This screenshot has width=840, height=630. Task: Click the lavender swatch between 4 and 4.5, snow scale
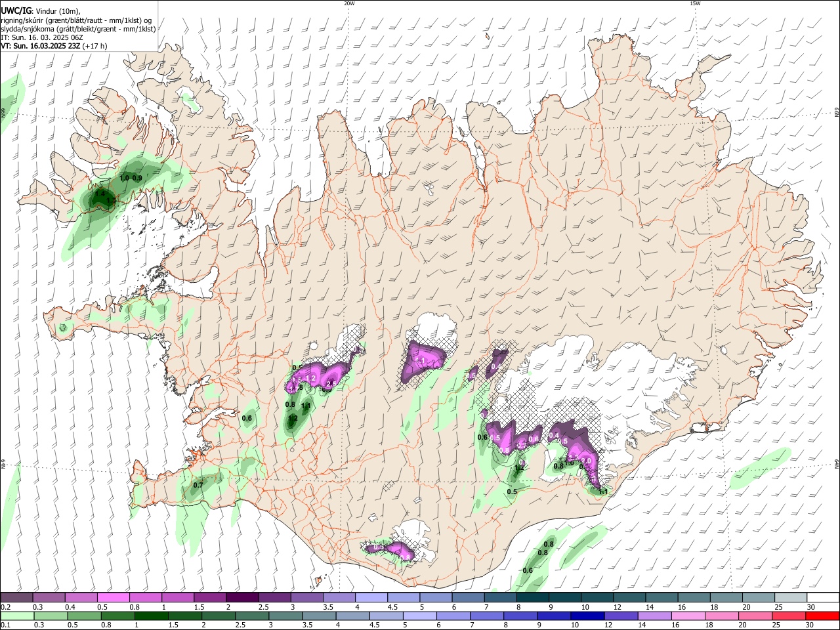(371, 598)
